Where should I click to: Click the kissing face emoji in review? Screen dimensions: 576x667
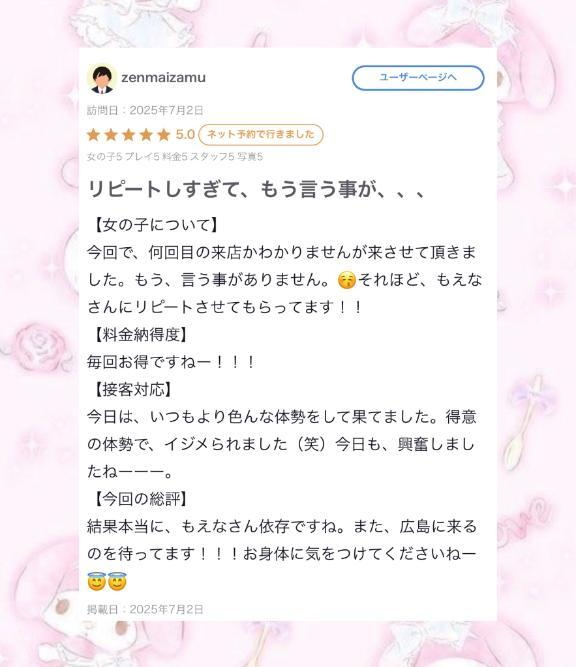pyautogui.click(x=346, y=280)
